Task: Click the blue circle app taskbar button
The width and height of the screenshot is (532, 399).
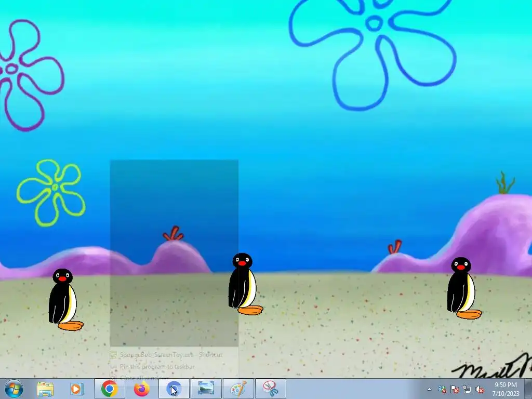Action: 174,389
